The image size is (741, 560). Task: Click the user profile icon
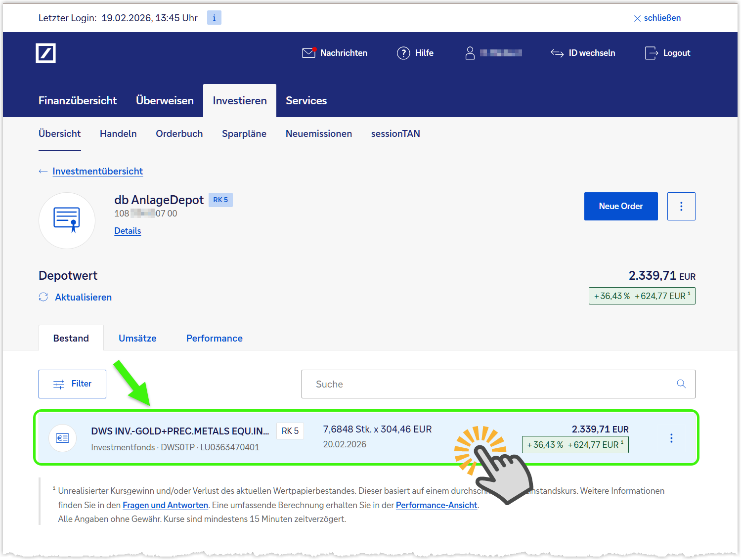[470, 53]
